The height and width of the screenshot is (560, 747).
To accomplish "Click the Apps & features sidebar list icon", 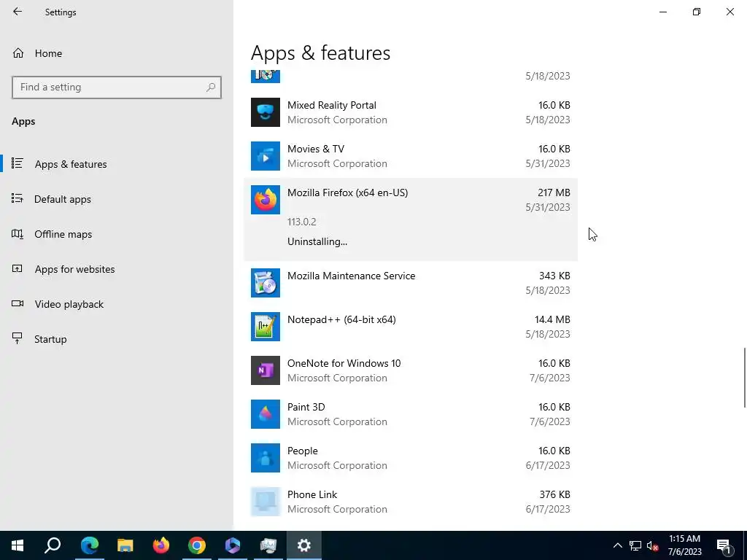I will pyautogui.click(x=18, y=163).
